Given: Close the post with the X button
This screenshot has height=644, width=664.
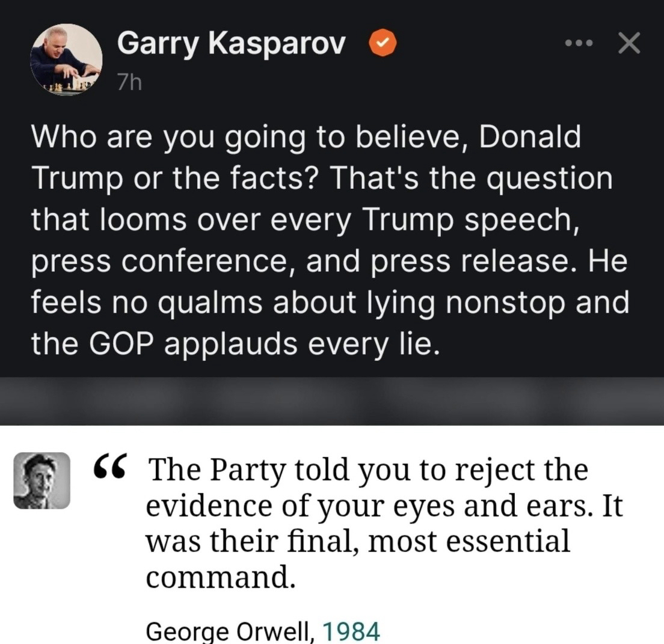Looking at the screenshot, I should coord(628,44).
